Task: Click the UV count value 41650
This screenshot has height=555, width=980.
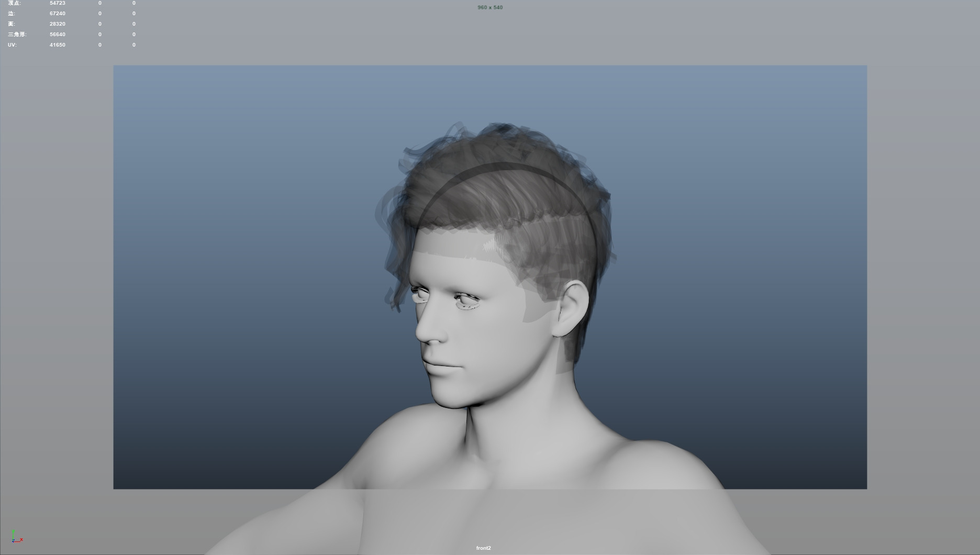Action: pyautogui.click(x=58, y=45)
